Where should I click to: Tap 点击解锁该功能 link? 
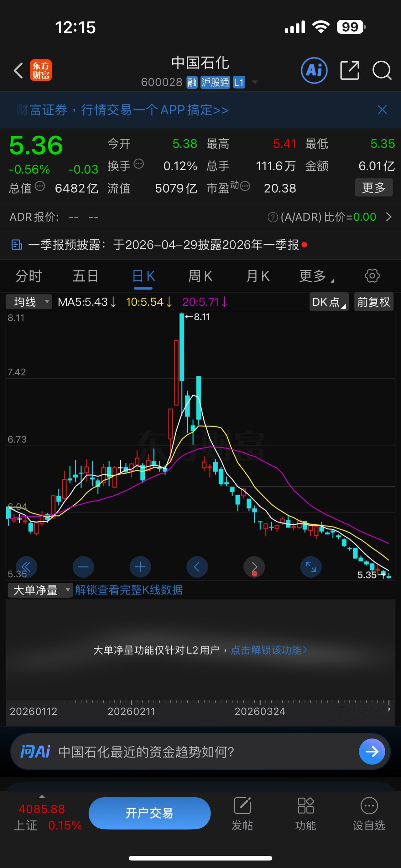point(269,650)
